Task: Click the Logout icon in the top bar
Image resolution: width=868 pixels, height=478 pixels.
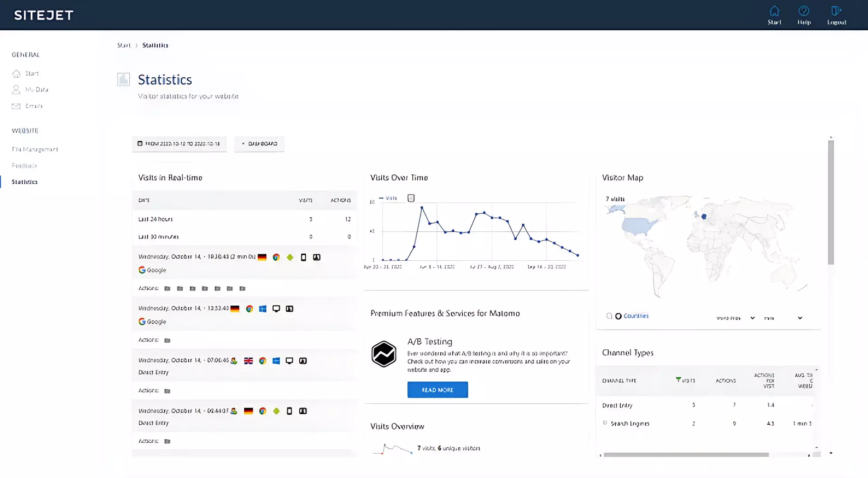Action: pos(836,11)
